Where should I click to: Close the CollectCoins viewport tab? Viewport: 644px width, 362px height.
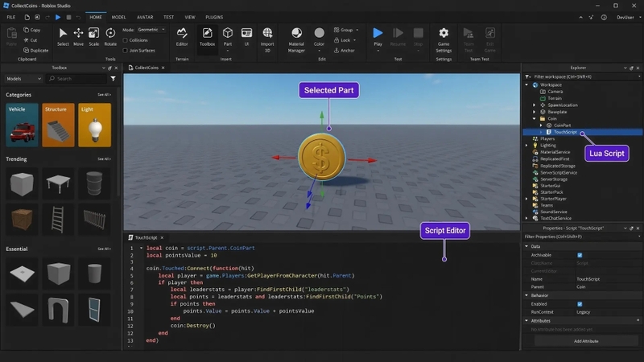(x=163, y=68)
